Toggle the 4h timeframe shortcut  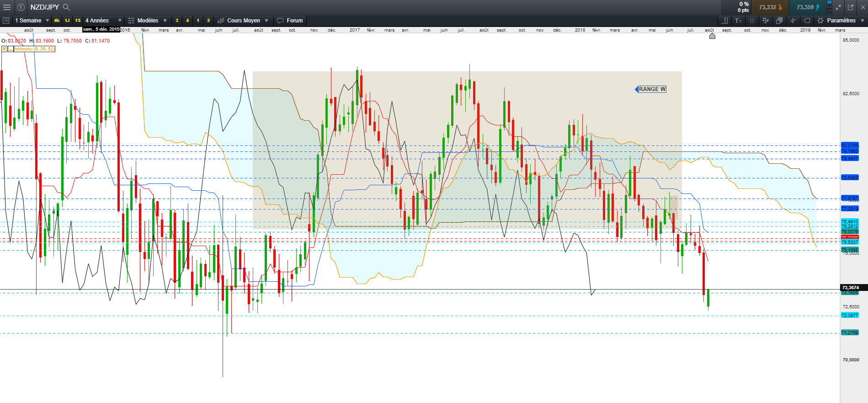pyautogui.click(x=57, y=21)
